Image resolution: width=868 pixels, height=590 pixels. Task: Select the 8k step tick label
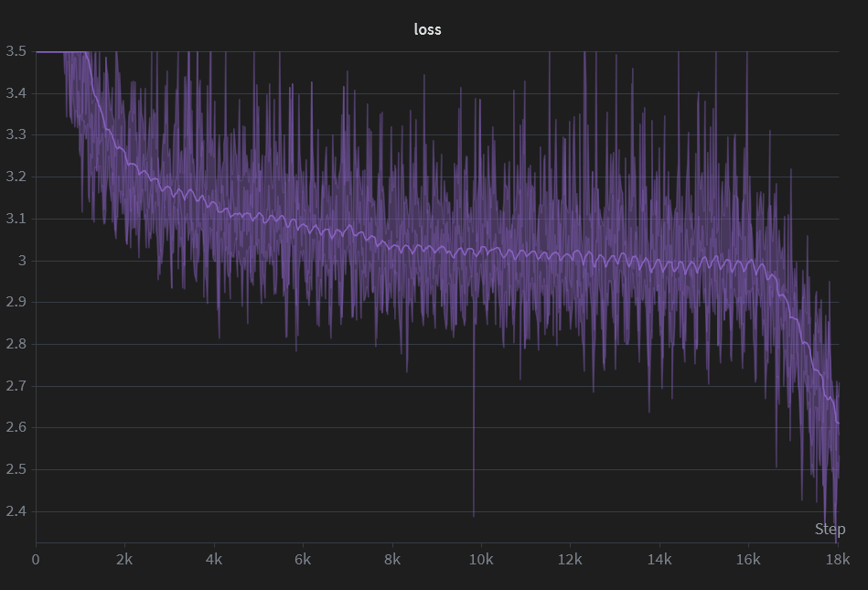[x=392, y=559]
